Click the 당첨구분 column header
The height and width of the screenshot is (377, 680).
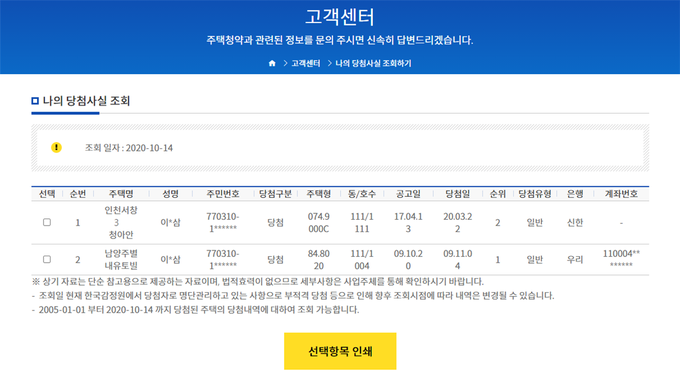point(275,194)
